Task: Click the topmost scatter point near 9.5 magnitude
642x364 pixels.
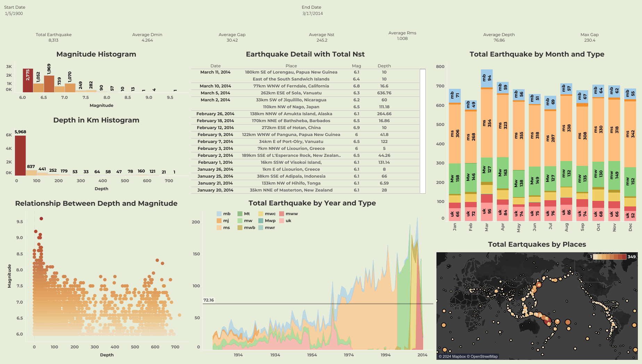Action: pyautogui.click(x=41, y=219)
